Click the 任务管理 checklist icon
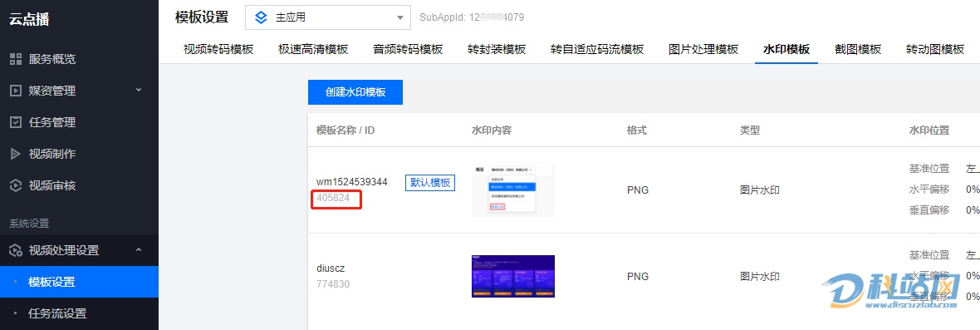The height and width of the screenshot is (330, 980). tap(17, 122)
